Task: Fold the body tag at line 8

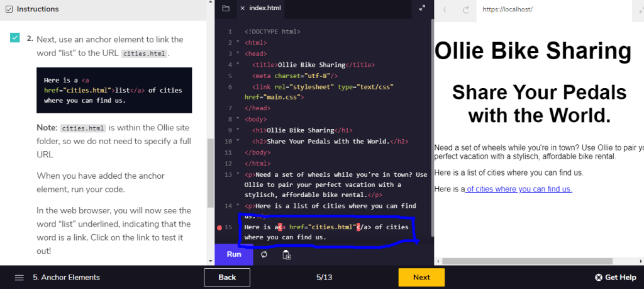Action: click(238, 118)
